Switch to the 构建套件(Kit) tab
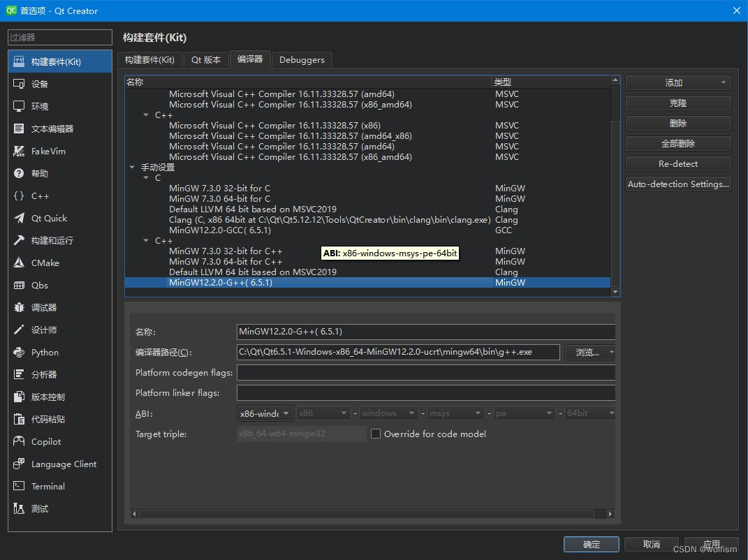The height and width of the screenshot is (560, 748). 149,59
